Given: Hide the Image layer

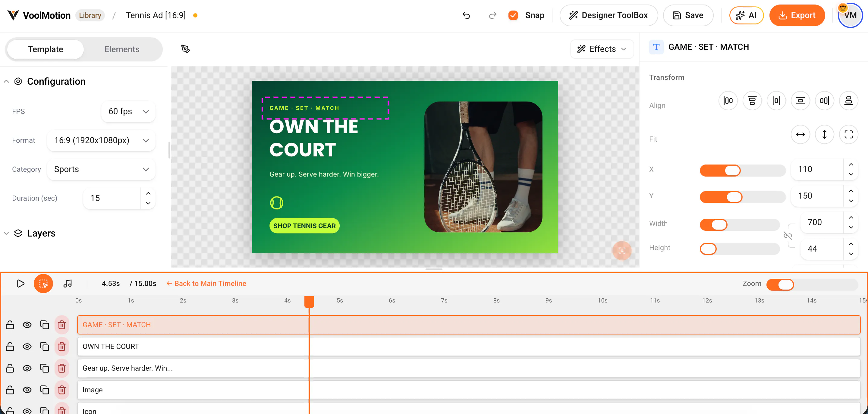Looking at the screenshot, I should pos(27,390).
